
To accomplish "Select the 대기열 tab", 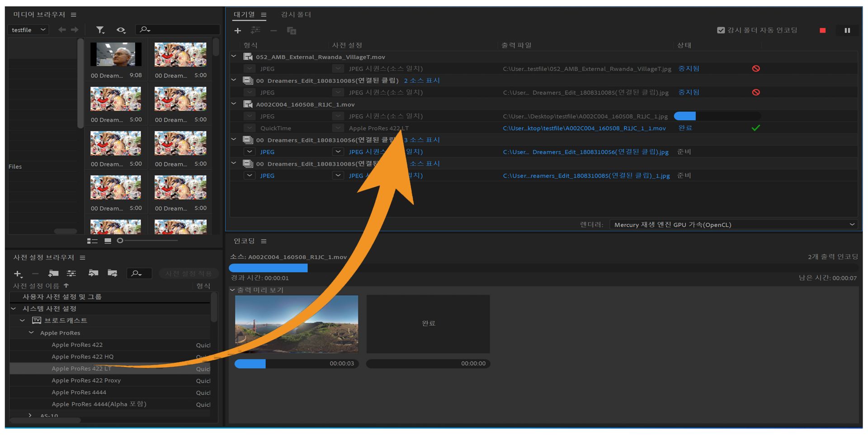I will coord(244,14).
